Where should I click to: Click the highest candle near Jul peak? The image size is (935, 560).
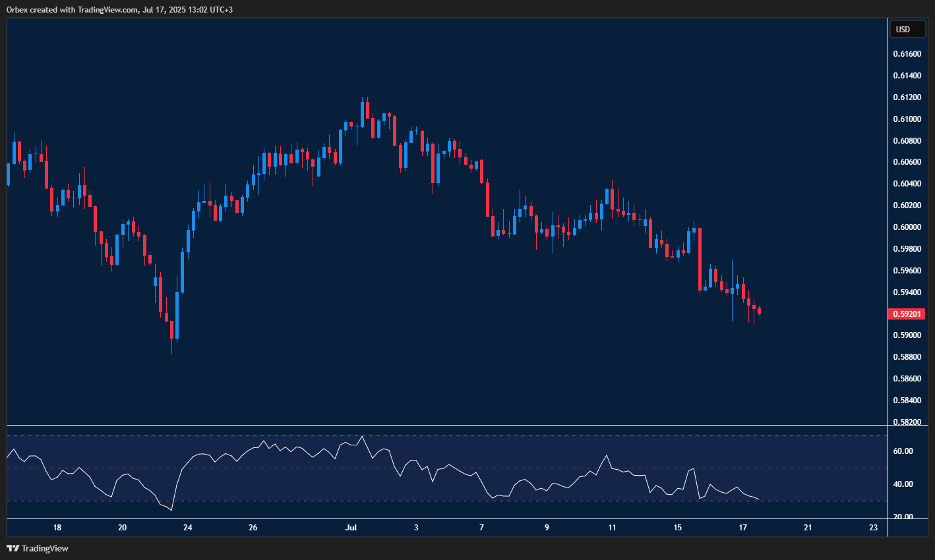click(x=362, y=113)
